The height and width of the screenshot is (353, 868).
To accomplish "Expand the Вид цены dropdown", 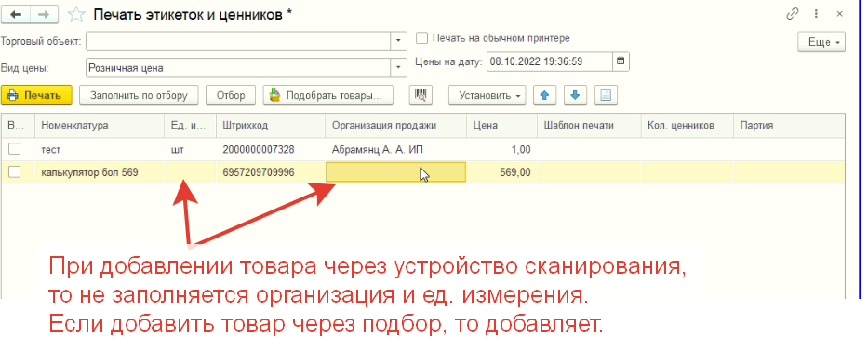I will tap(398, 68).
